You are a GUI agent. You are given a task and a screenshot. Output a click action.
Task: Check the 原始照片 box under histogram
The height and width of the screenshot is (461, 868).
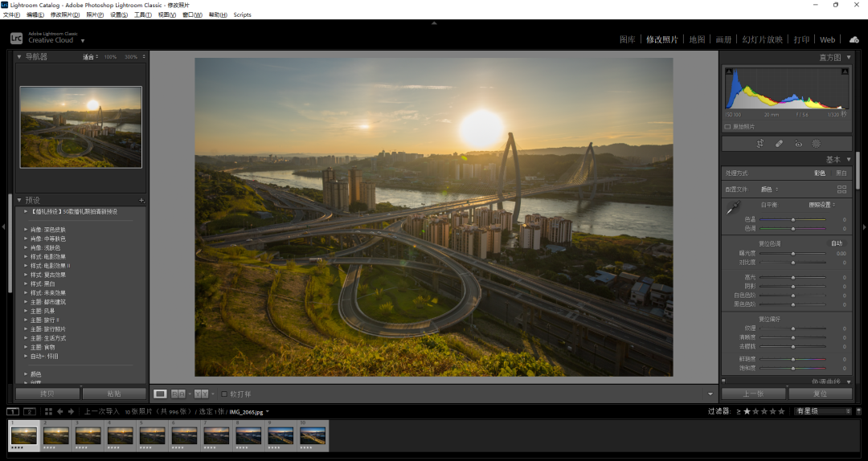(x=728, y=126)
